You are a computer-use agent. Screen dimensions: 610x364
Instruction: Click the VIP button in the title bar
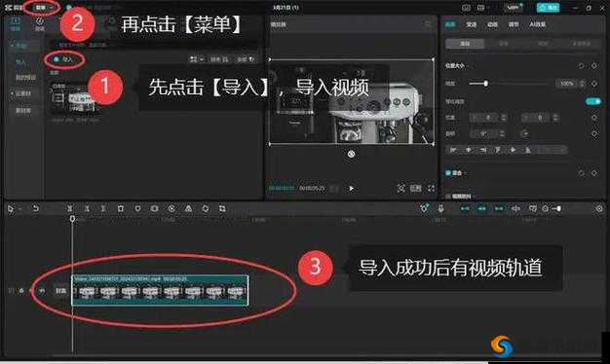[514, 8]
